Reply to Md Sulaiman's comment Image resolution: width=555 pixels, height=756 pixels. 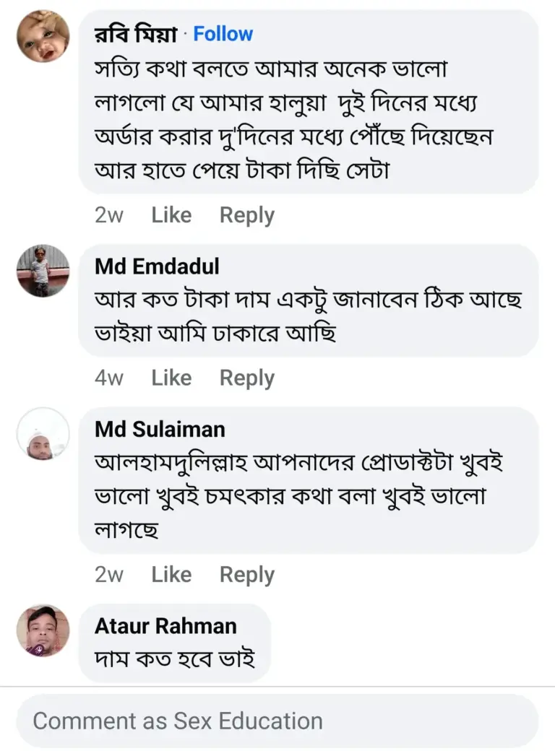247,574
